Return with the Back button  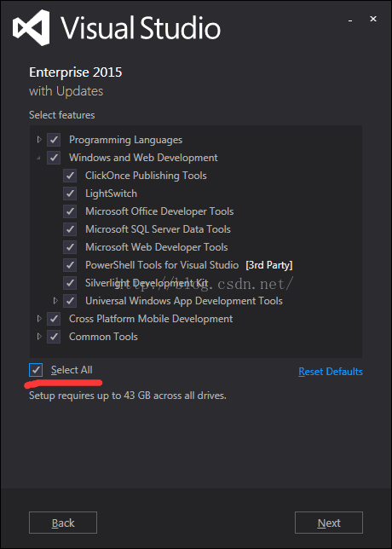point(63,523)
